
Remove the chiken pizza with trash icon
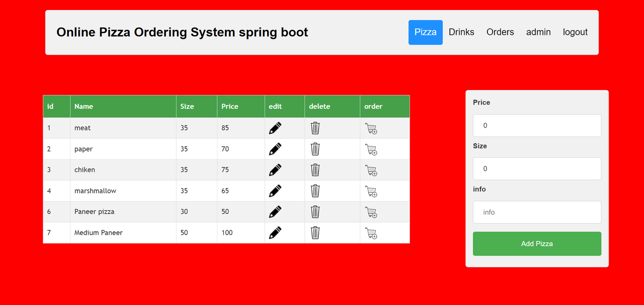click(x=315, y=170)
